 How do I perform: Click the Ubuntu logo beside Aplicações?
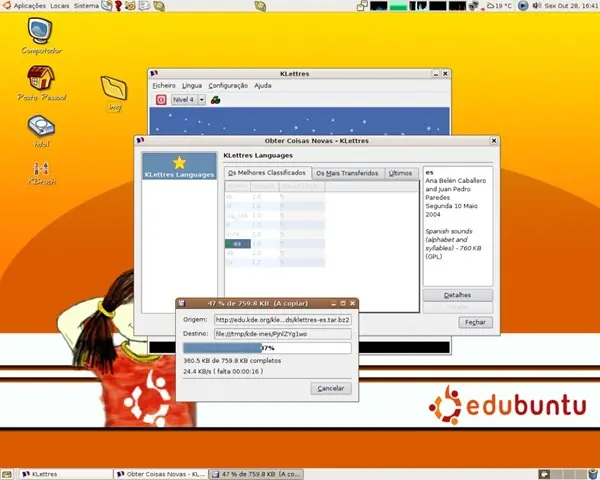point(7,6)
